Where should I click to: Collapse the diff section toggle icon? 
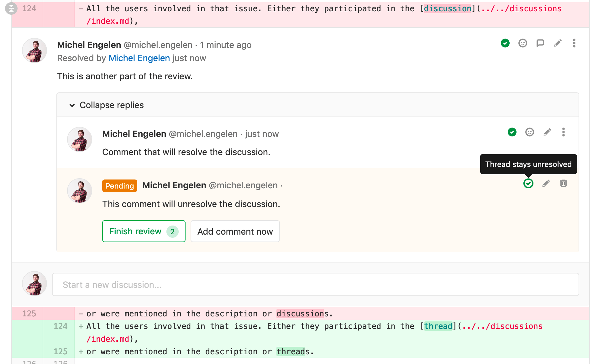pos(11,8)
